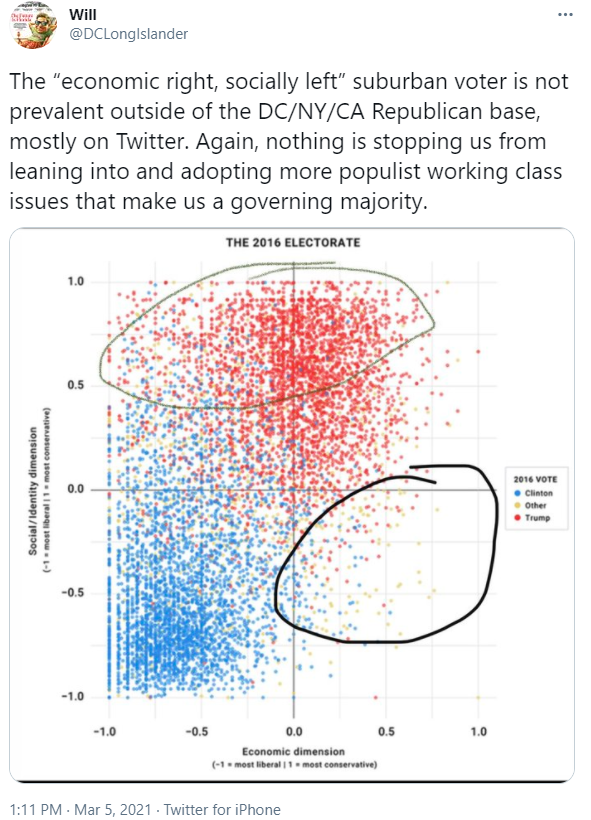Click the yellow Other legend dot
Screen dimensions: 591x820
[517, 504]
